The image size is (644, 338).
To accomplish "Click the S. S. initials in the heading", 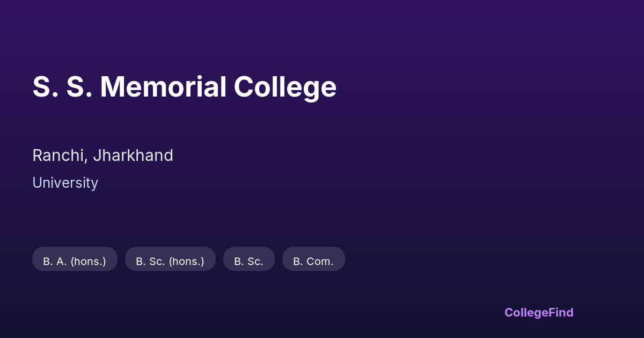I will (62, 87).
